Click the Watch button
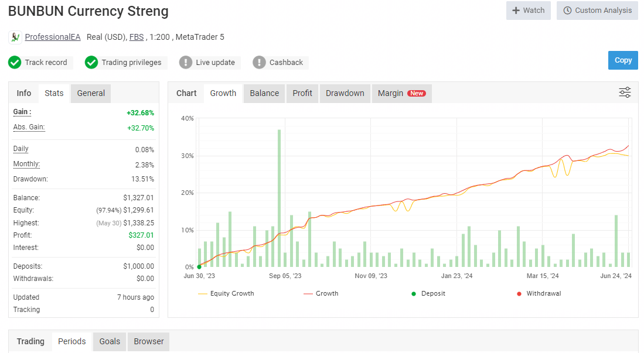 528,11
